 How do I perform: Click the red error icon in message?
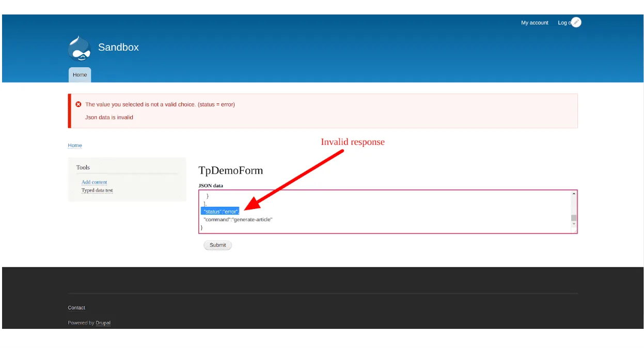pos(78,104)
